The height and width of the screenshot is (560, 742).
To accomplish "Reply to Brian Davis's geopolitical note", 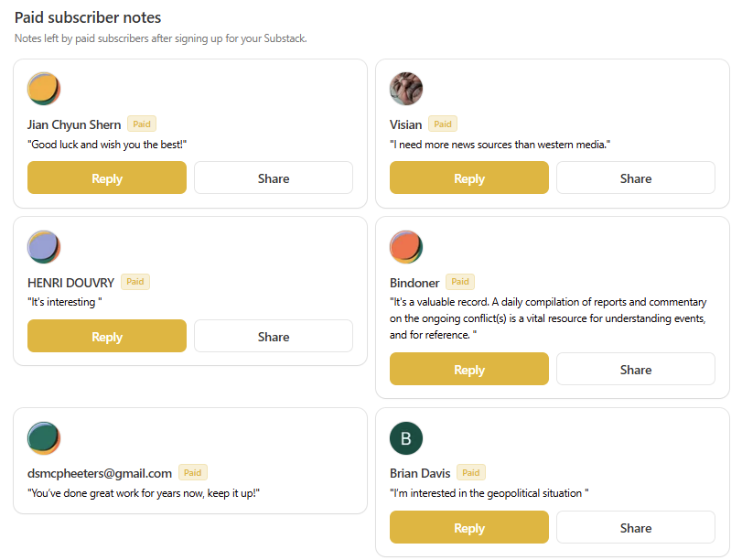I will tap(469, 527).
